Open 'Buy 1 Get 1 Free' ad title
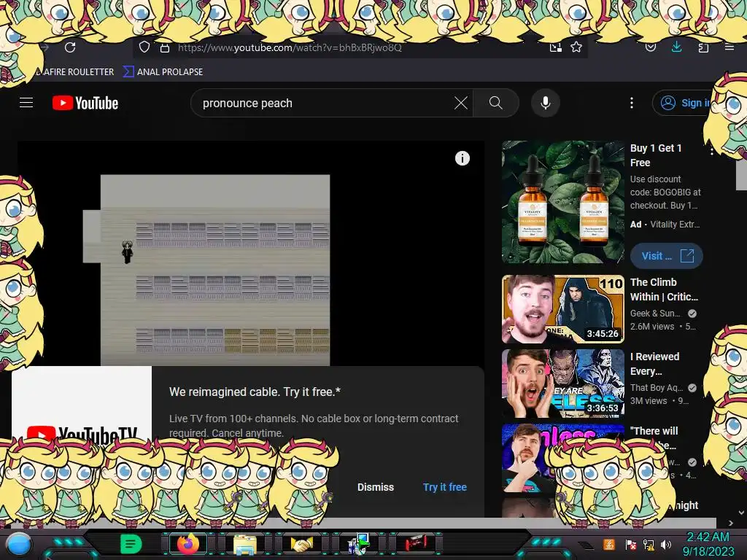Screen dimensions: 747x560 click(x=656, y=155)
